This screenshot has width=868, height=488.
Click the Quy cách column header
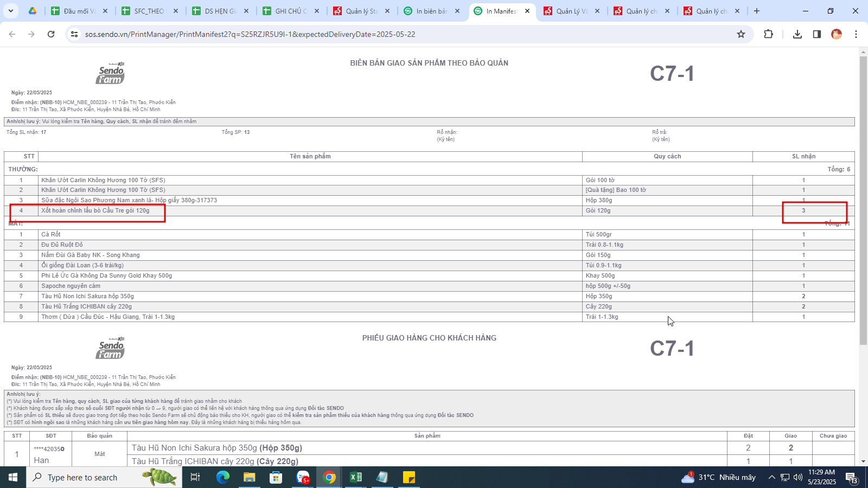pyautogui.click(x=667, y=156)
